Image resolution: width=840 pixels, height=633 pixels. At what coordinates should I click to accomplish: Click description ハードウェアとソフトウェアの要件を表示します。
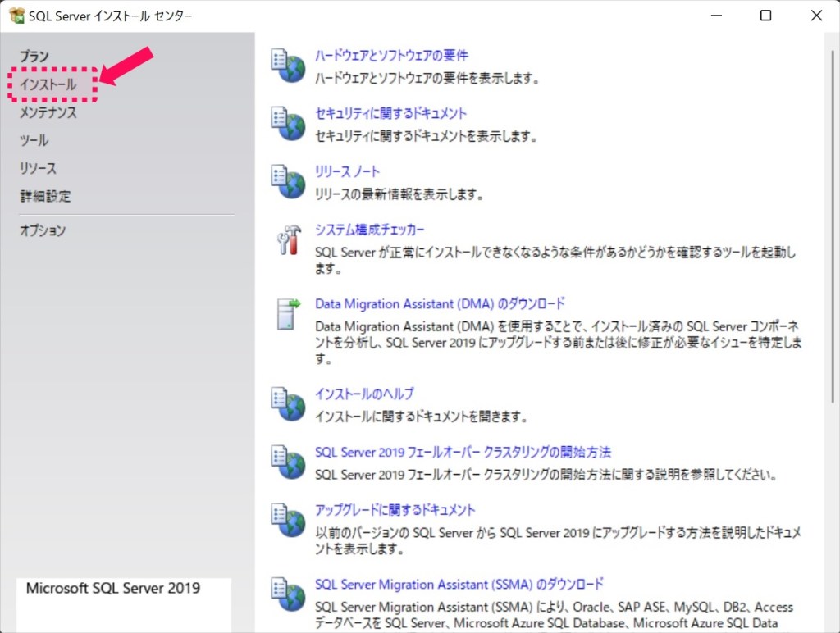(x=427, y=78)
